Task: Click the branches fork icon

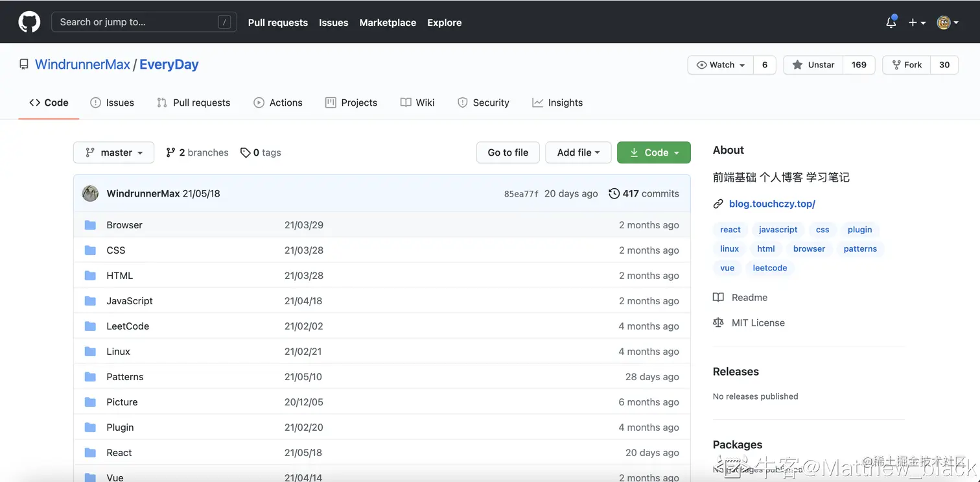Action: pyautogui.click(x=170, y=152)
